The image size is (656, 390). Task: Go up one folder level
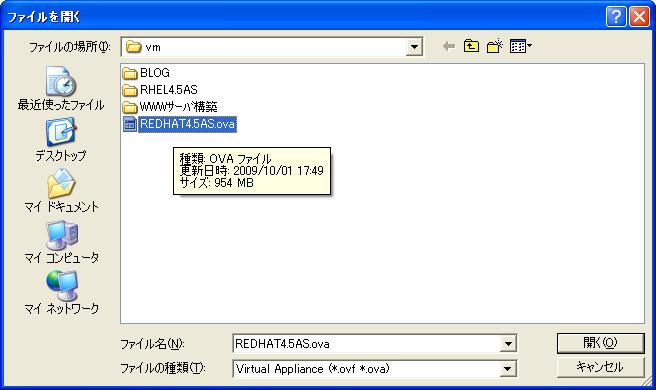click(x=472, y=46)
